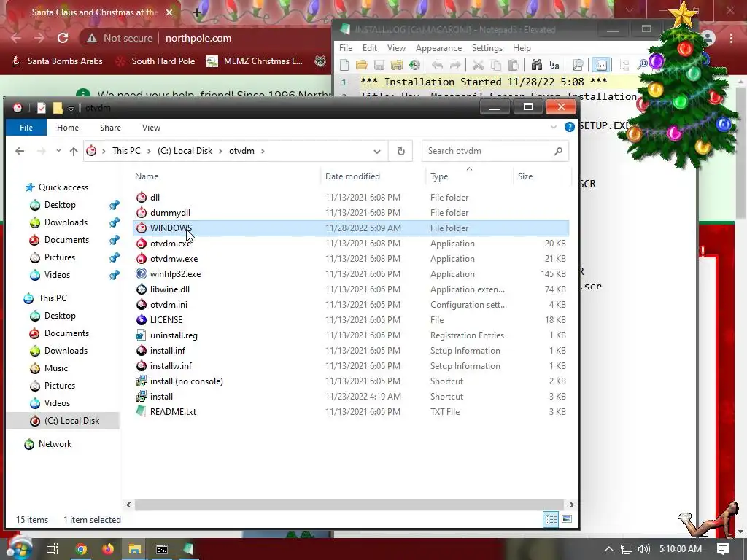Click Chrome reload page button

pos(63,38)
